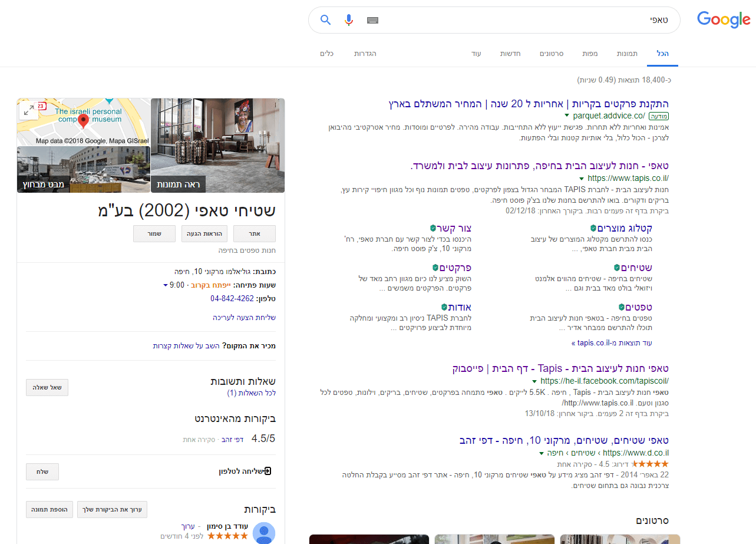Expand parquet.addvice.co ad URL dropdown arrow

click(x=567, y=116)
